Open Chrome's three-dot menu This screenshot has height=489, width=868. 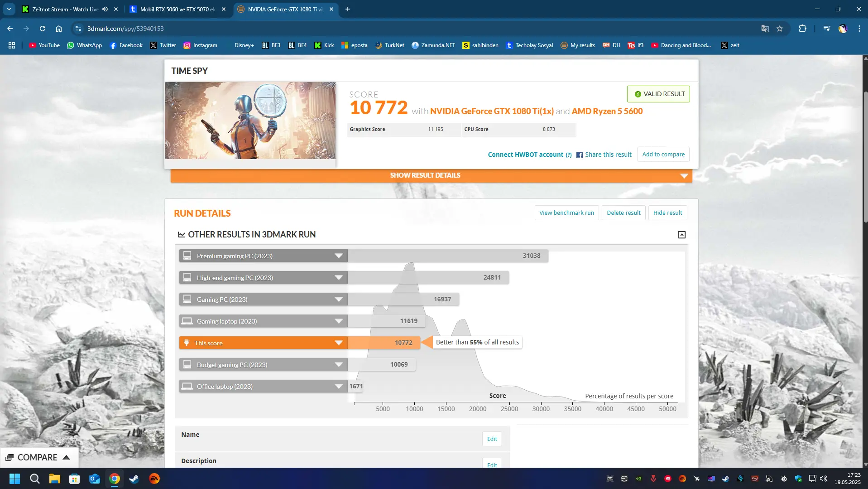click(859, 29)
